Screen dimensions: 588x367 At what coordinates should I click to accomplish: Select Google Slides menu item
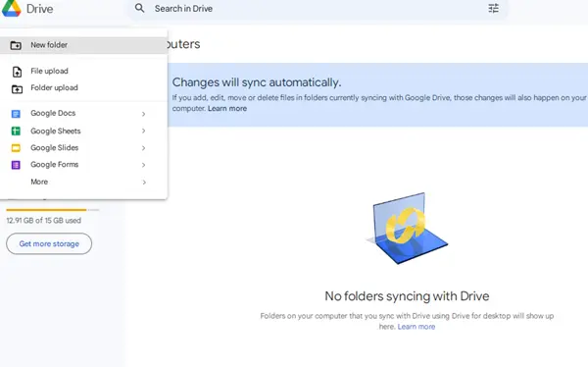(83, 148)
